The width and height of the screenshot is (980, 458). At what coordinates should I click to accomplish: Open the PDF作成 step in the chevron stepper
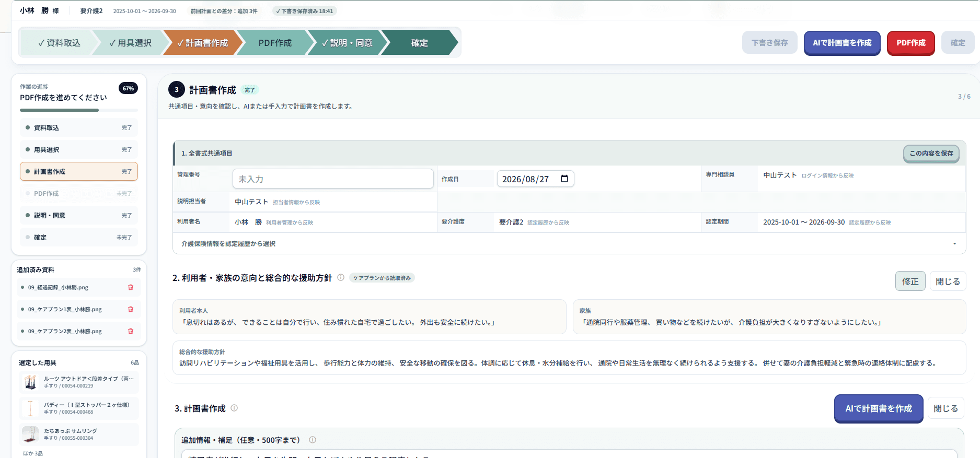pyautogui.click(x=275, y=43)
